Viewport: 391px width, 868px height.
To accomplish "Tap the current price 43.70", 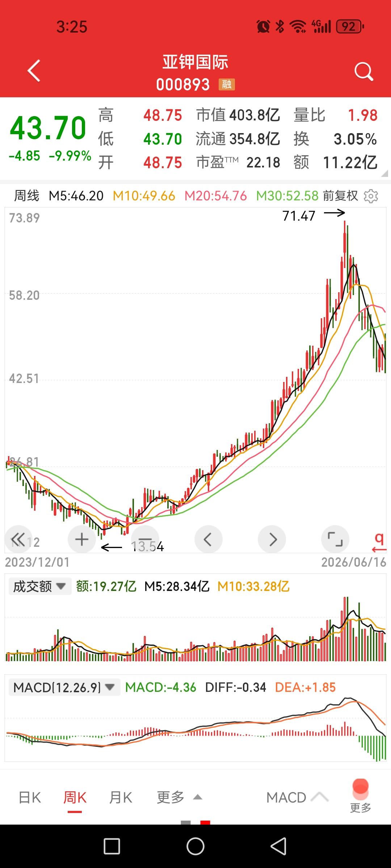I will point(48,128).
